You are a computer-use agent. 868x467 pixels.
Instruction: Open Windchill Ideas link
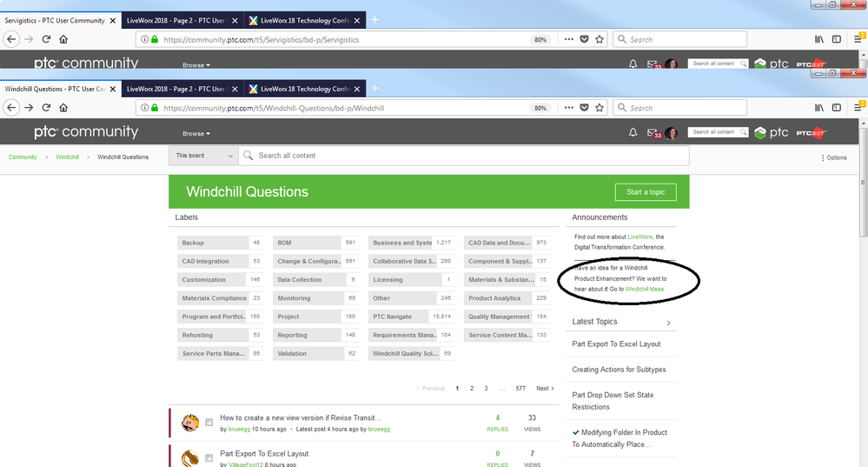[645, 290]
